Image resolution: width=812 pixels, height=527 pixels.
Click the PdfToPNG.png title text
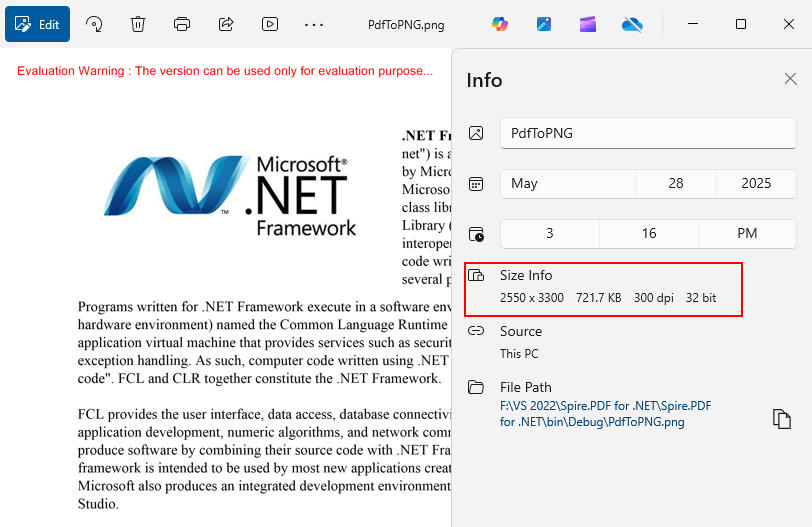click(406, 25)
